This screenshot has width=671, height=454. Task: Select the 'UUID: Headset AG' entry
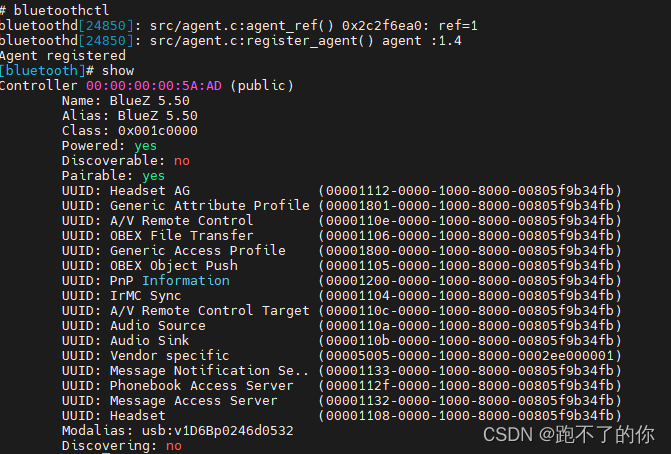pos(126,191)
